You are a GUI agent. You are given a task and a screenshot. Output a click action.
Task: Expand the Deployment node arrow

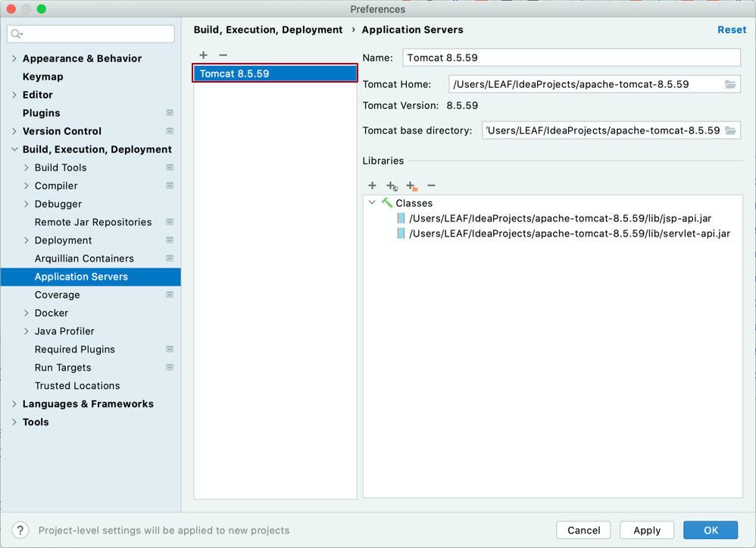[26, 240]
